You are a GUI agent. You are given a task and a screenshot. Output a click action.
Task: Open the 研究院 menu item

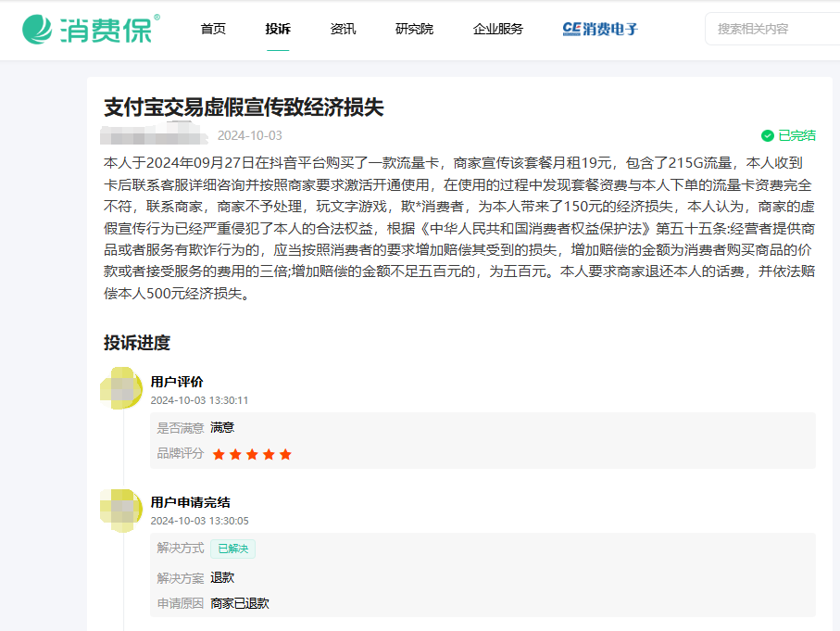pos(414,29)
